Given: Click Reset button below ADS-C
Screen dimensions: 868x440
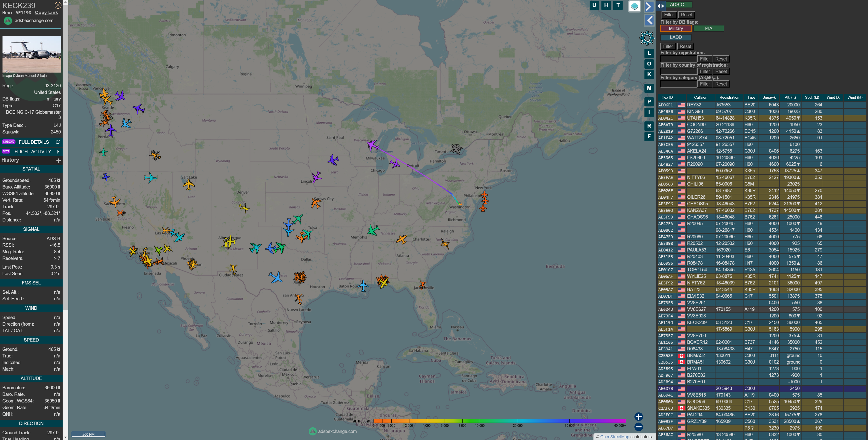Looking at the screenshot, I should 686,15.
